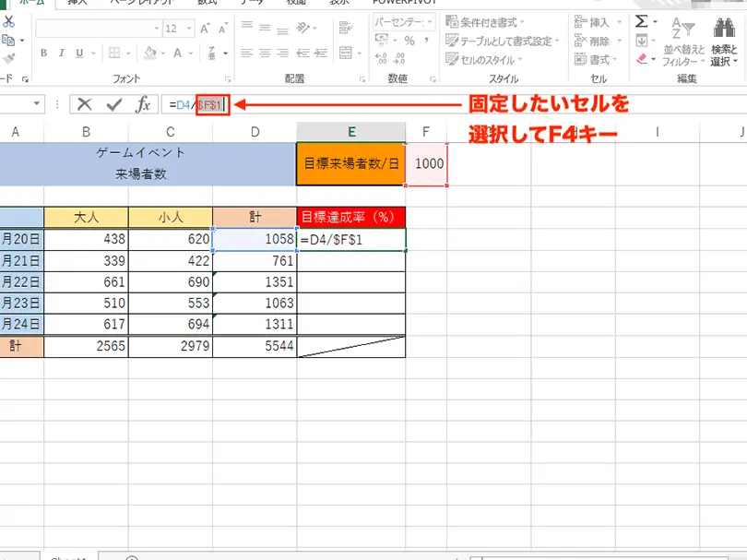Viewport: 747px width, 560px height.
Task: Click the Increase Indent icon
Action: click(x=321, y=53)
